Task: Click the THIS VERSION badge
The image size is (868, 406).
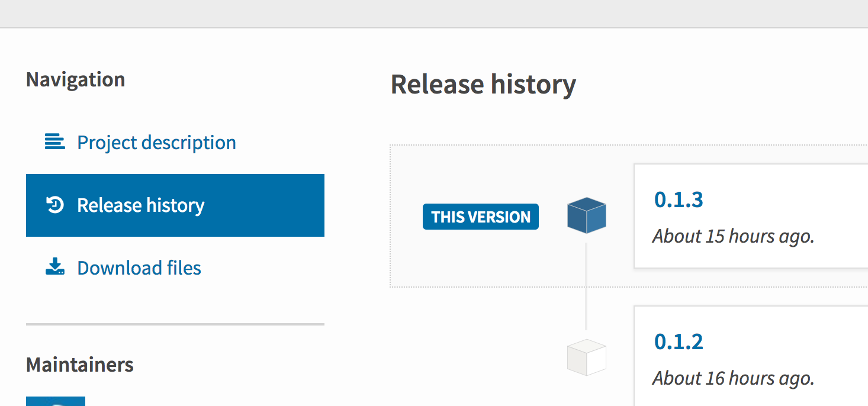Action: pyautogui.click(x=480, y=217)
